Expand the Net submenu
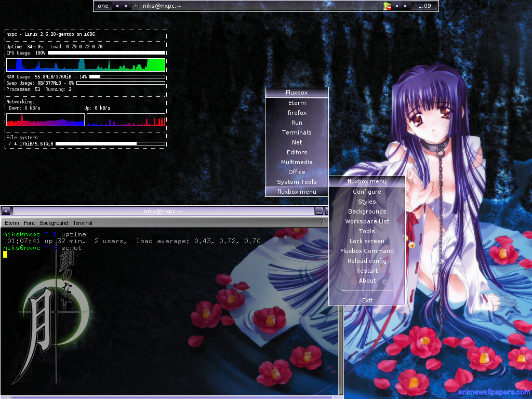 pyautogui.click(x=297, y=142)
